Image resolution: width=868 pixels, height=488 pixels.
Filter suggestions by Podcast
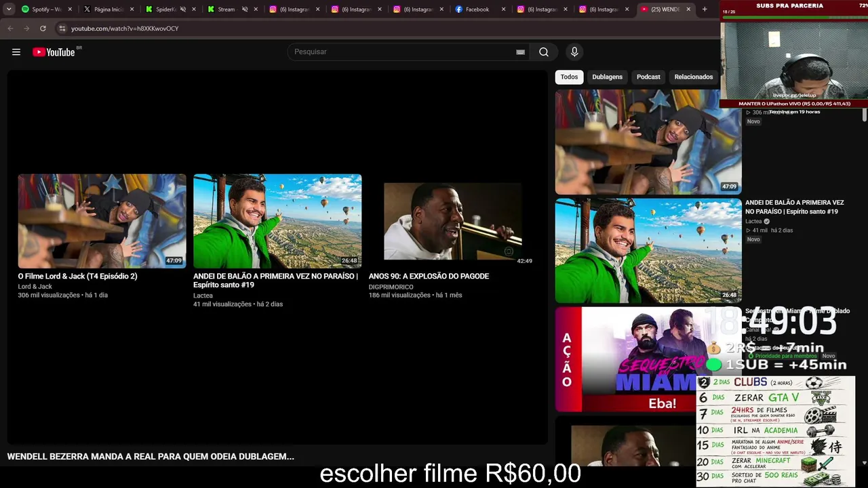tap(648, 77)
